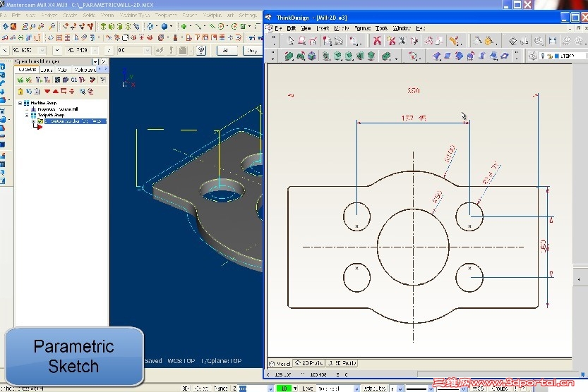Open the Insert menu in ThinkDesign

(323, 28)
